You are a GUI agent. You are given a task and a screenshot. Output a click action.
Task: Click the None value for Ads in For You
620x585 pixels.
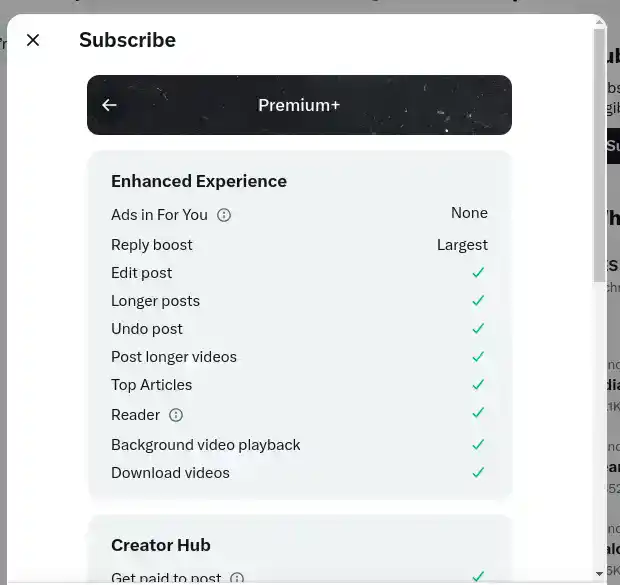click(x=469, y=213)
